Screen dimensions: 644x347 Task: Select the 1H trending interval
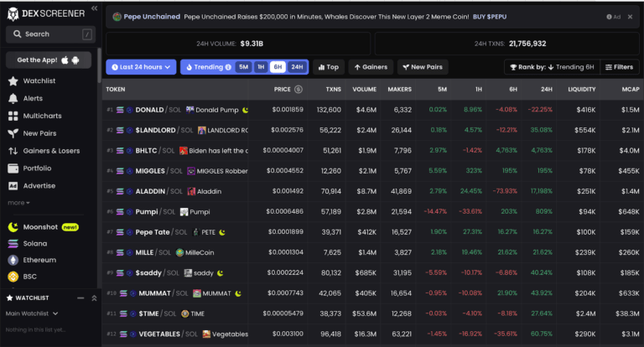261,67
